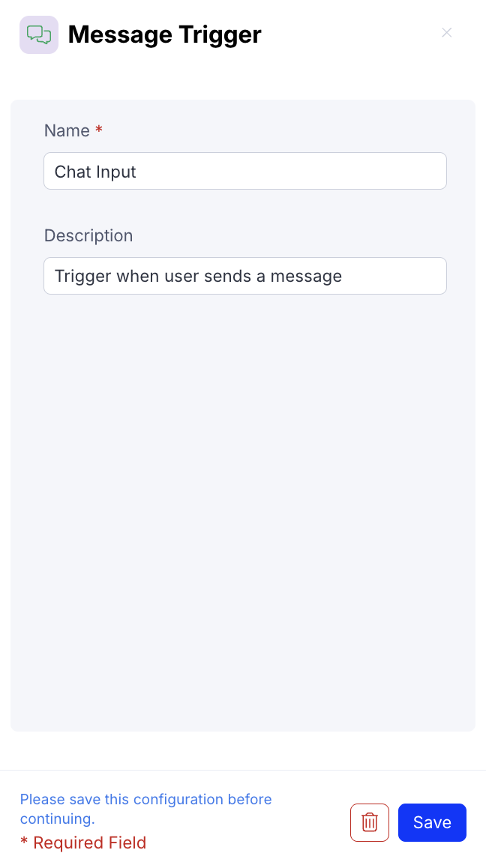Delete the trigger using the trash icon
Viewport: 486px width, 868px height.
pyautogui.click(x=370, y=822)
